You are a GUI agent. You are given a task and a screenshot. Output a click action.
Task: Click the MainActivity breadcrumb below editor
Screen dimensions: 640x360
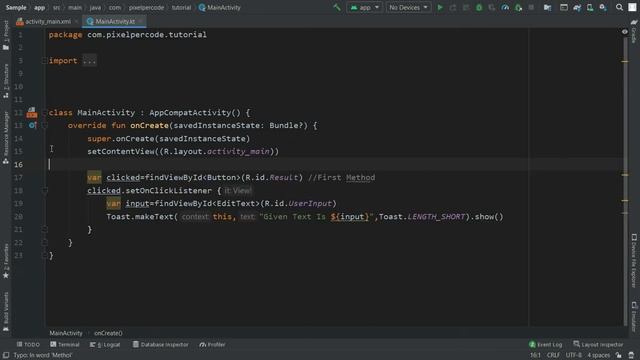[66, 333]
